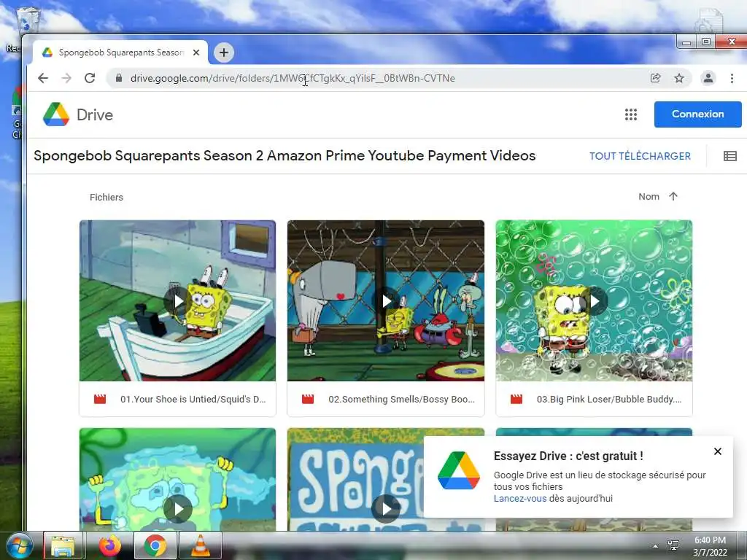Open VLC media player from taskbar

click(201, 546)
